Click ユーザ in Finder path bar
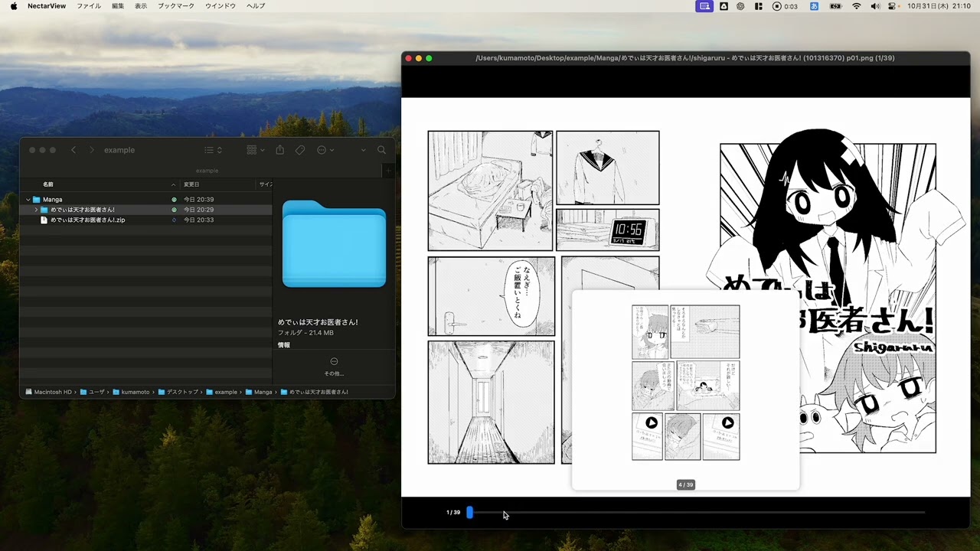 click(x=92, y=392)
